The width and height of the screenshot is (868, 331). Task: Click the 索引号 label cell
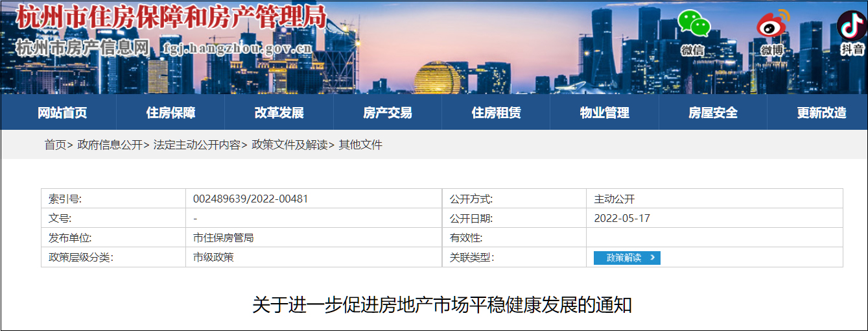pyautogui.click(x=113, y=199)
